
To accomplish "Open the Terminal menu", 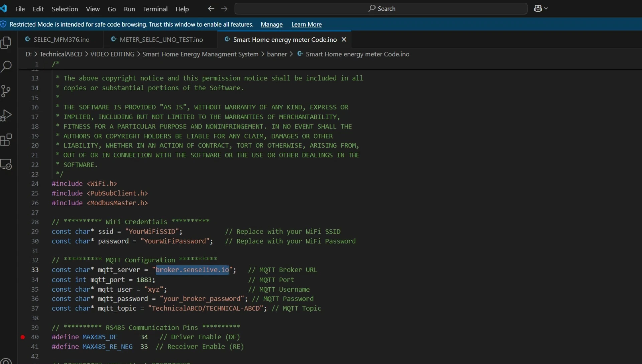I will [155, 9].
